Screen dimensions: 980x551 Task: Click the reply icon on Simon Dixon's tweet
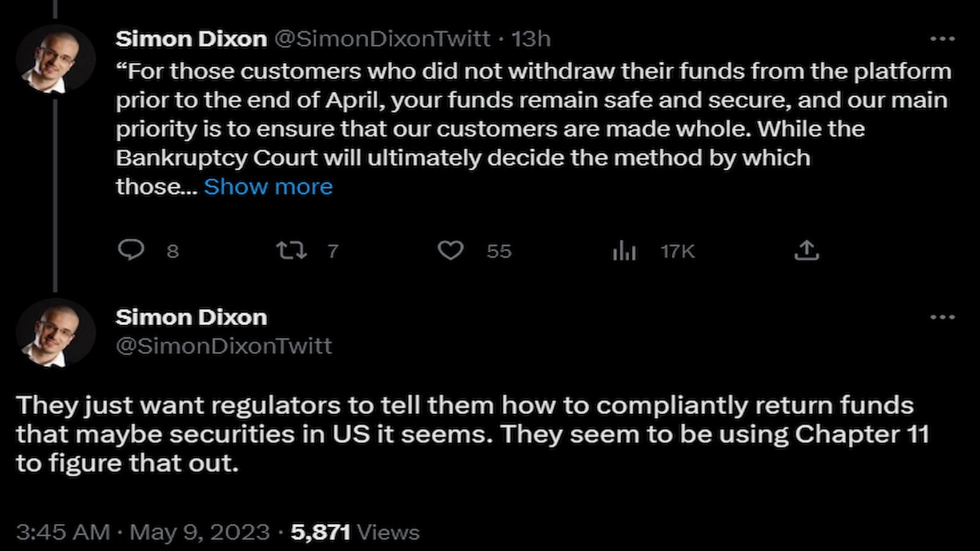(132, 250)
